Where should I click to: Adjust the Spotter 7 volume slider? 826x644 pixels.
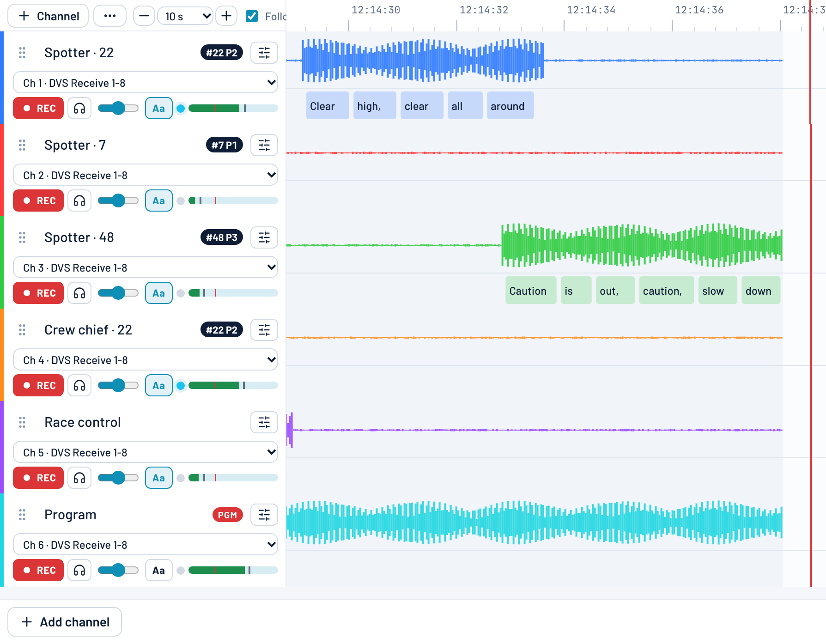tap(118, 200)
